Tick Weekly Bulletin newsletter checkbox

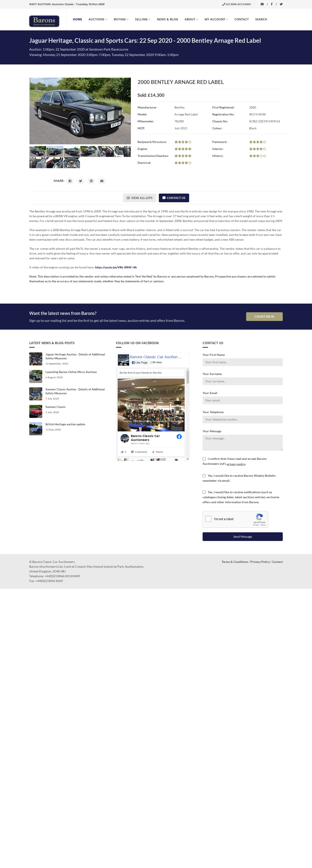click(x=204, y=475)
